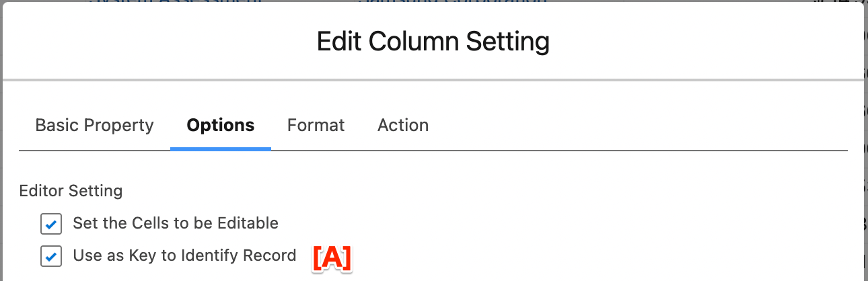868x281 pixels.
Task: Uncheck the Set the Cells to be Editable checkbox
Action: [51, 224]
